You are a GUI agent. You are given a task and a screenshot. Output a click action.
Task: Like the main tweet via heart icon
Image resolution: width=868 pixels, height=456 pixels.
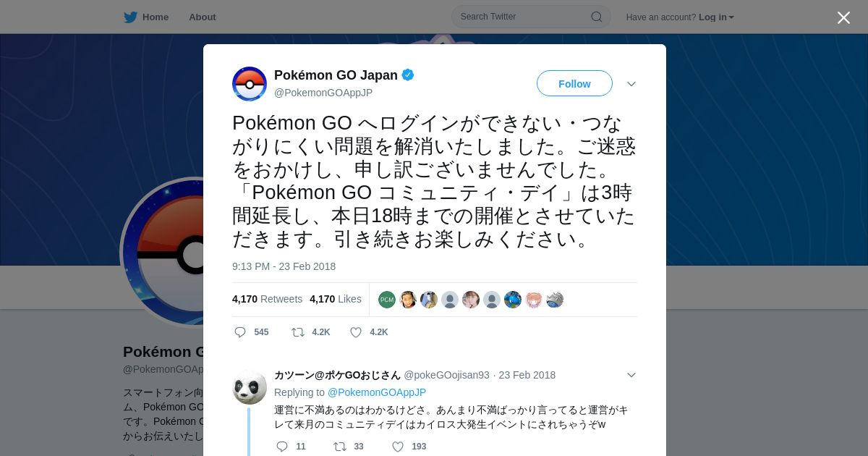tap(356, 332)
